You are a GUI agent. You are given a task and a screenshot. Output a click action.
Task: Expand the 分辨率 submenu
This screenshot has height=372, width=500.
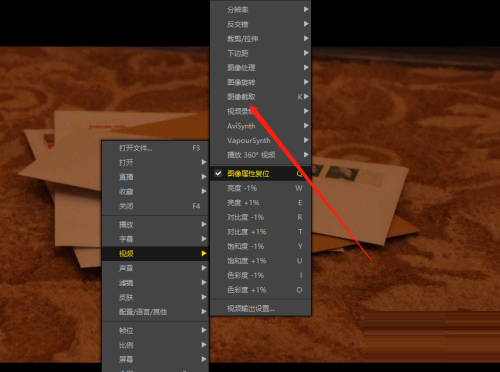point(261,10)
